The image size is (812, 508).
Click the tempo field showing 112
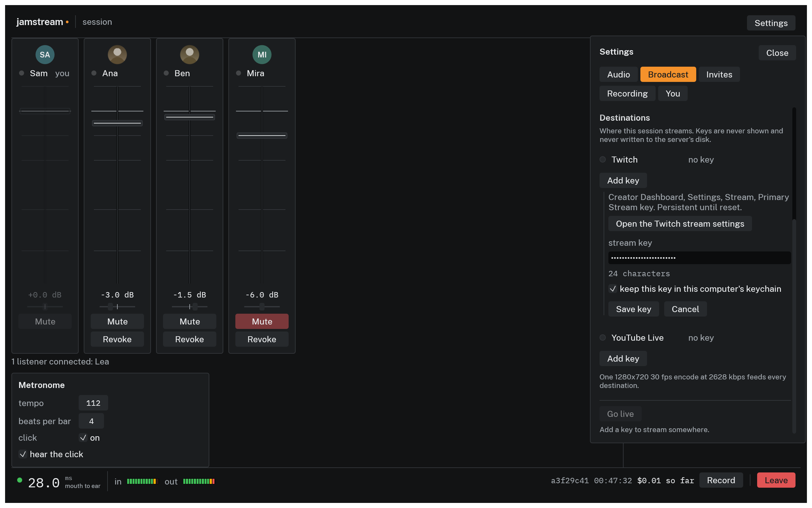pyautogui.click(x=93, y=403)
